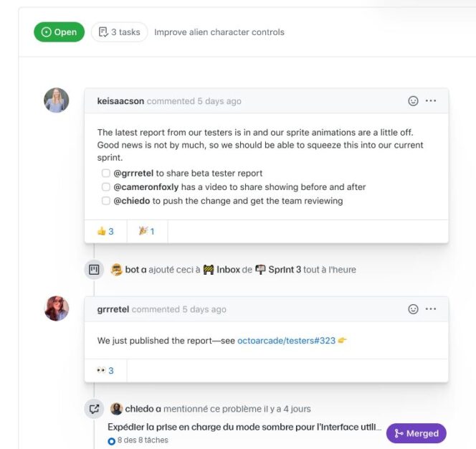Viewport: 476px width, 449px height.
Task: Open the Sprint 3 project link
Action: click(285, 270)
